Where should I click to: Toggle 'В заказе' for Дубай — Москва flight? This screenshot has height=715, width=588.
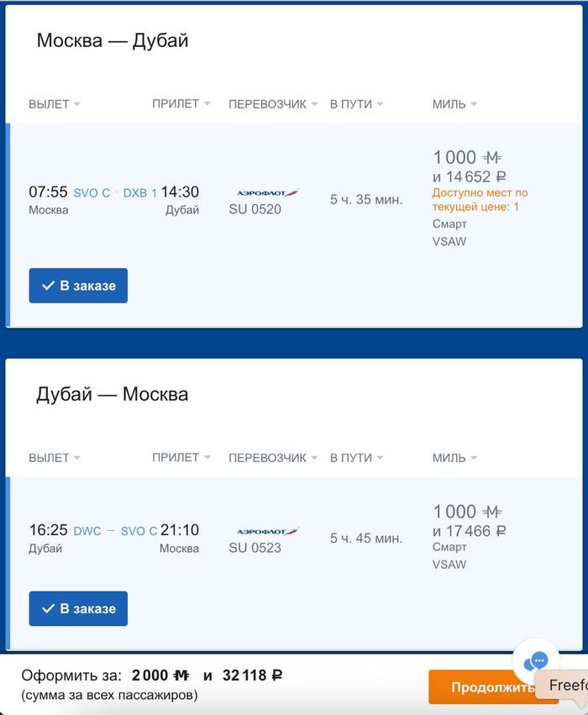tap(78, 608)
